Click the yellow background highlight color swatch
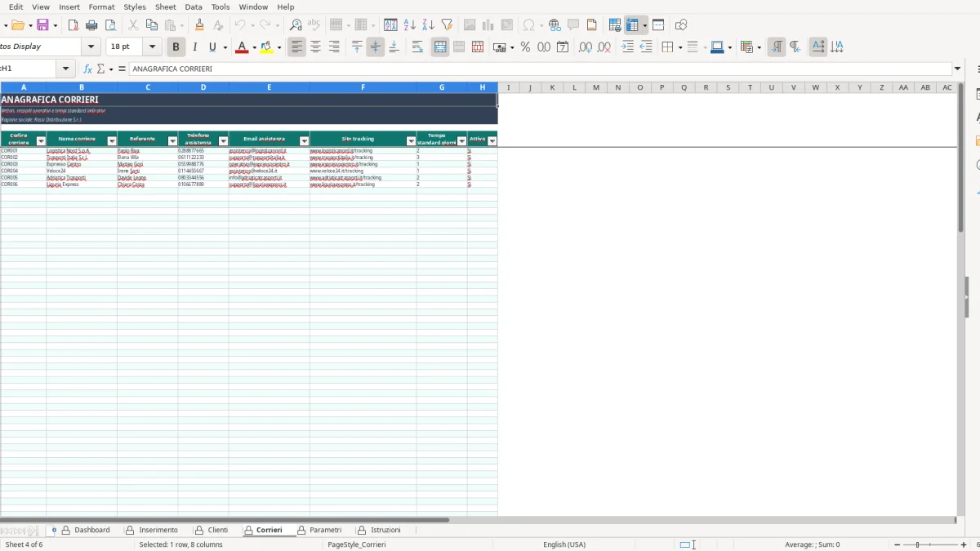The image size is (980, 551). (x=266, y=47)
